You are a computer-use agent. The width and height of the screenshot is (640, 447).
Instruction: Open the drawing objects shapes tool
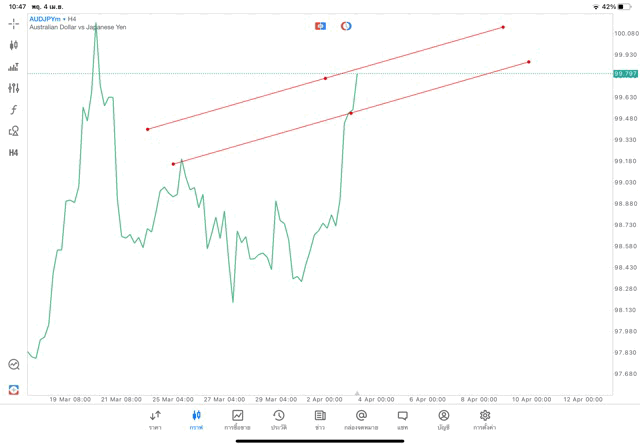(x=14, y=131)
